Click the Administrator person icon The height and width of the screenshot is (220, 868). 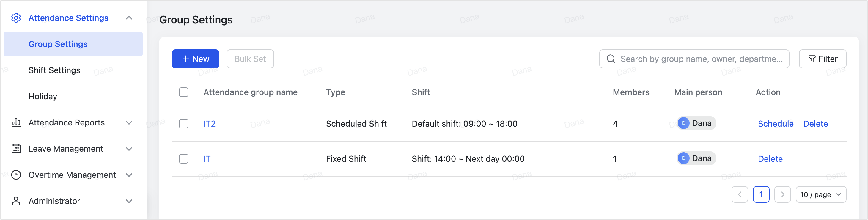point(16,201)
